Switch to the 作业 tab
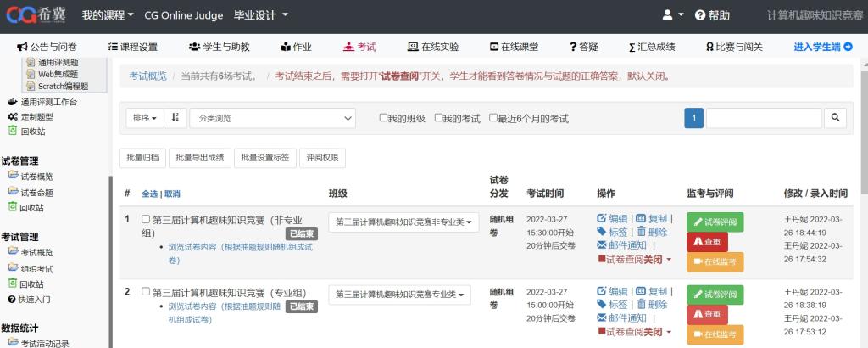868x348 pixels. [x=294, y=47]
